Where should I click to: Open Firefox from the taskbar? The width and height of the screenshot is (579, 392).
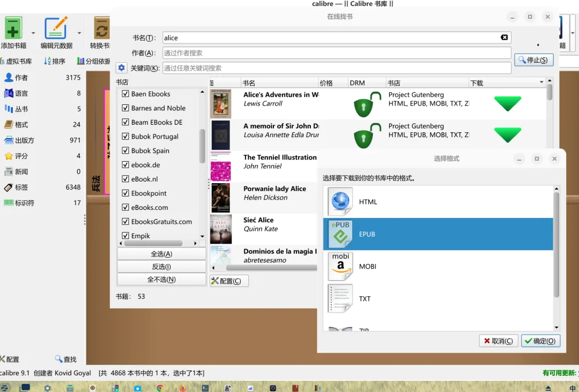pos(182,388)
